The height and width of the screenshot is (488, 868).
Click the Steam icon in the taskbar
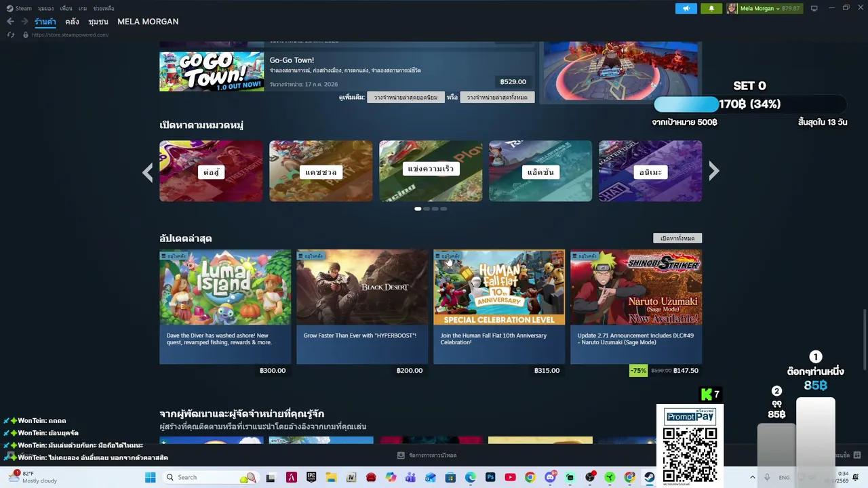click(650, 477)
